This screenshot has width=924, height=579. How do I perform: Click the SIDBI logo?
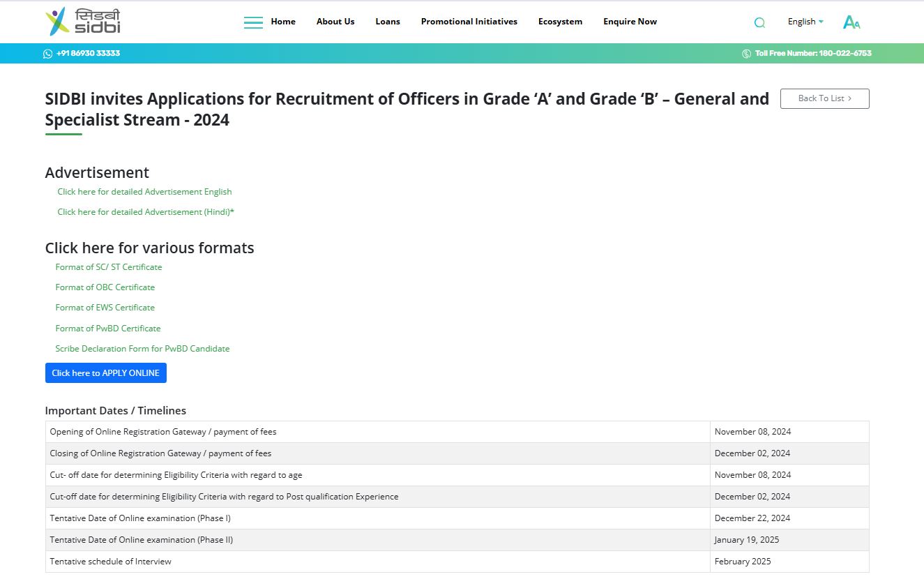tap(83, 21)
